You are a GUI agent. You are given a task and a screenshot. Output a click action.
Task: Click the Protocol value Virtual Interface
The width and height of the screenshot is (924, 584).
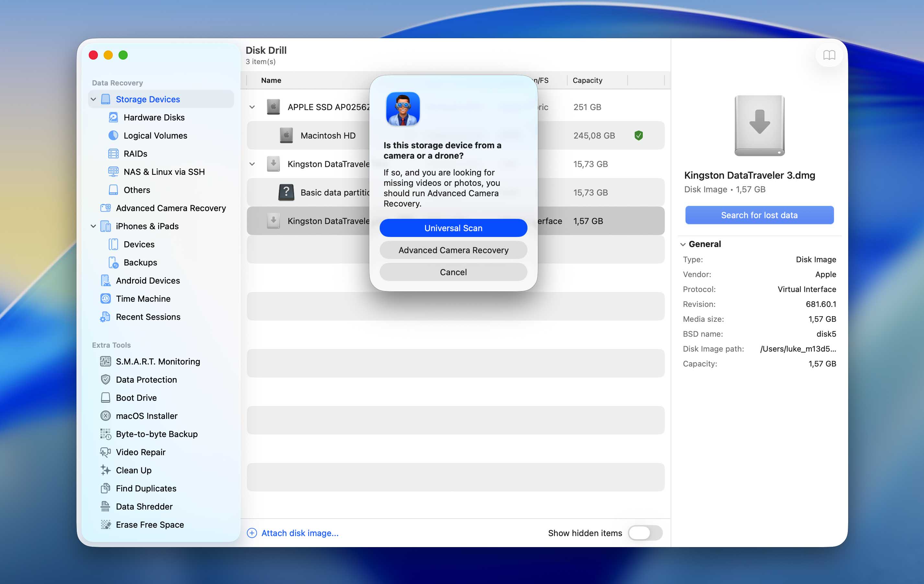[807, 289]
